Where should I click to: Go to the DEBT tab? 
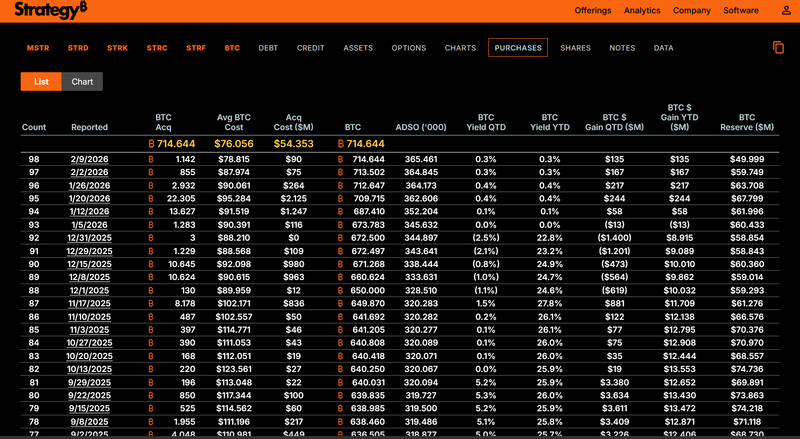268,48
